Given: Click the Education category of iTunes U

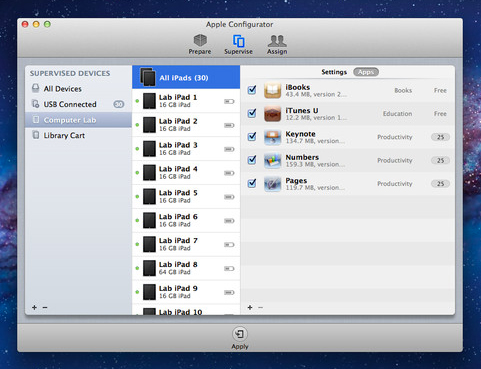Looking at the screenshot, I should [x=397, y=114].
